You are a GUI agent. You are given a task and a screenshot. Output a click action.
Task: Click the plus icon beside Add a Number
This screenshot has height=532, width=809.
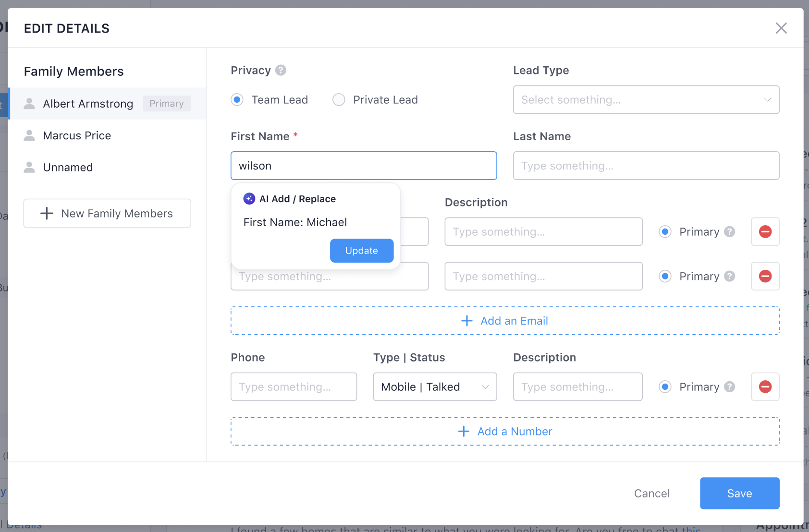pos(464,431)
